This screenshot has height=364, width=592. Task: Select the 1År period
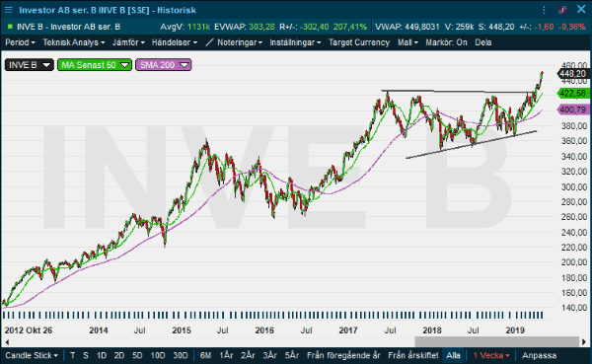click(226, 355)
